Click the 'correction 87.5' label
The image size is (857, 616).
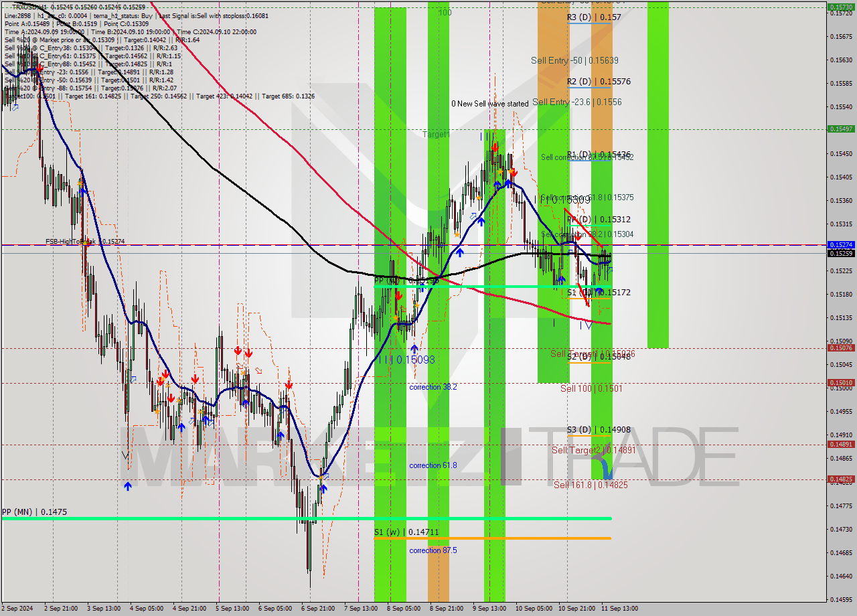(433, 550)
